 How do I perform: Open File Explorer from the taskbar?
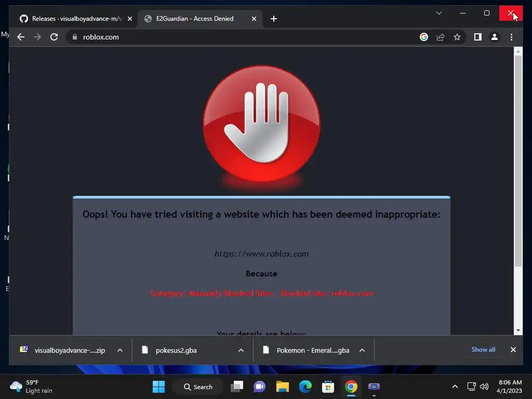pyautogui.click(x=282, y=387)
